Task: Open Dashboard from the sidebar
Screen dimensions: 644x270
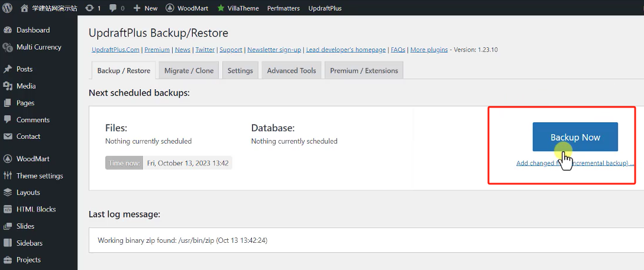Action: (33, 30)
